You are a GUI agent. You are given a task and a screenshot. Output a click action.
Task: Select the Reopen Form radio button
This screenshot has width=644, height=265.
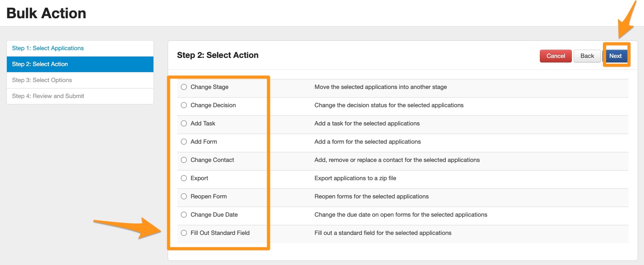point(184,197)
